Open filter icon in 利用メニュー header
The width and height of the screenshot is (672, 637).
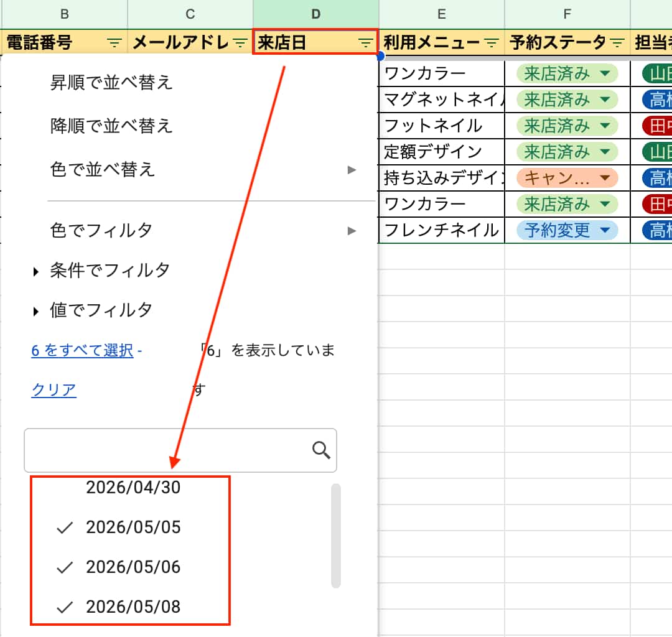coord(491,42)
